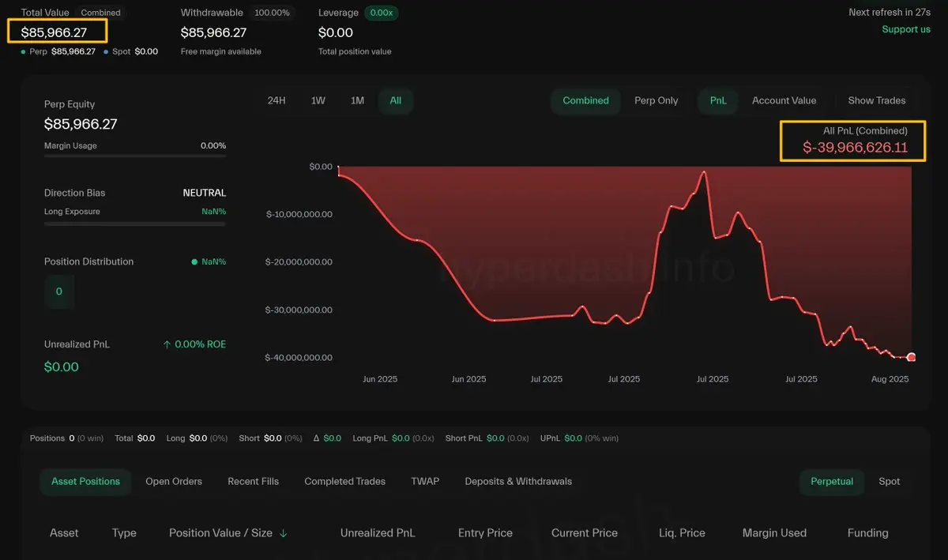Screen dimensions: 948x560
Task: Show the PnL chart mode
Action: coord(718,100)
